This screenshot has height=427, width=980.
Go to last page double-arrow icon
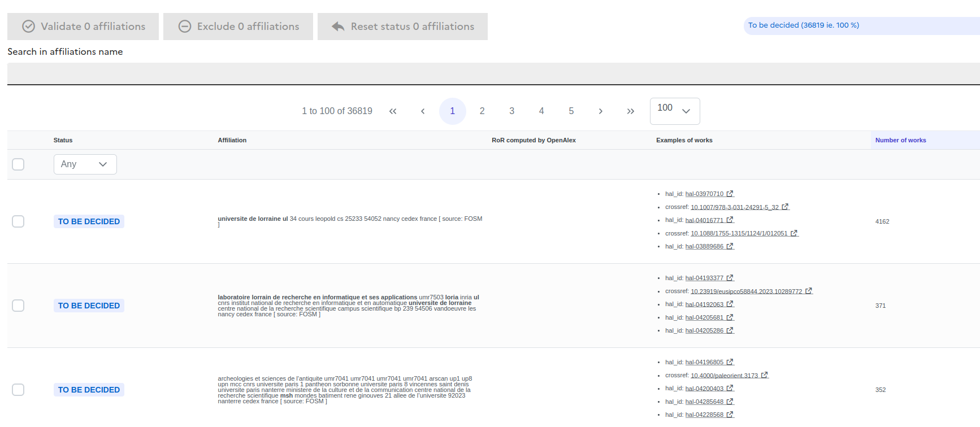[x=630, y=111]
